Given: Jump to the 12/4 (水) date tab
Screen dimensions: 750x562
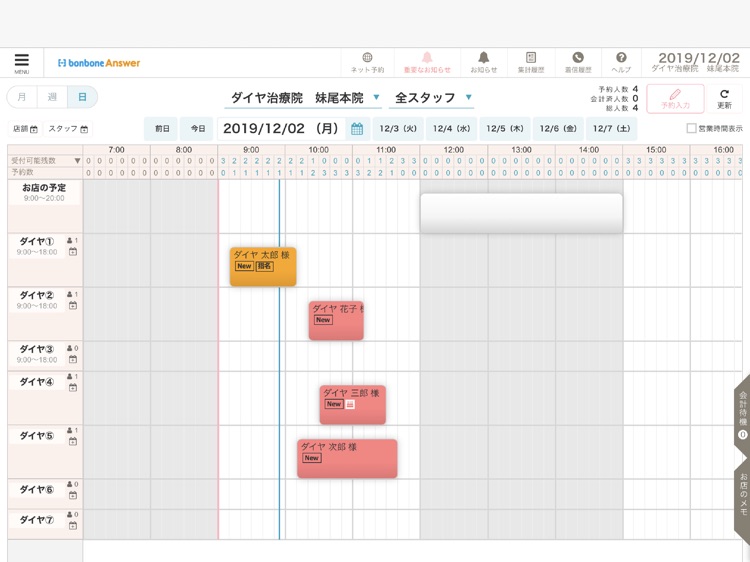Looking at the screenshot, I should pos(451,129).
